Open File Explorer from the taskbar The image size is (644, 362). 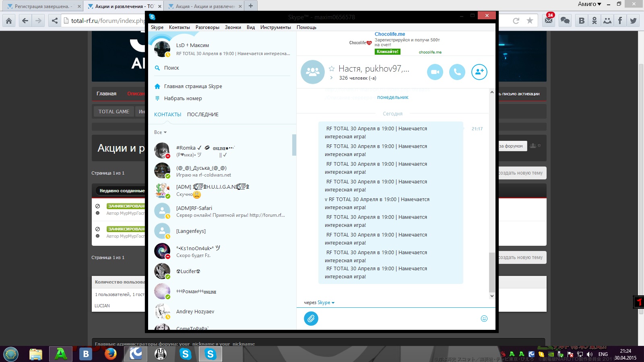[35, 354]
